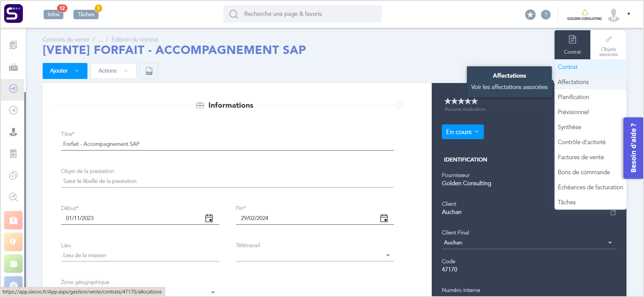This screenshot has height=297, width=644.
Task: Click the Golden Consulting fournisseur text
Action: point(467,183)
